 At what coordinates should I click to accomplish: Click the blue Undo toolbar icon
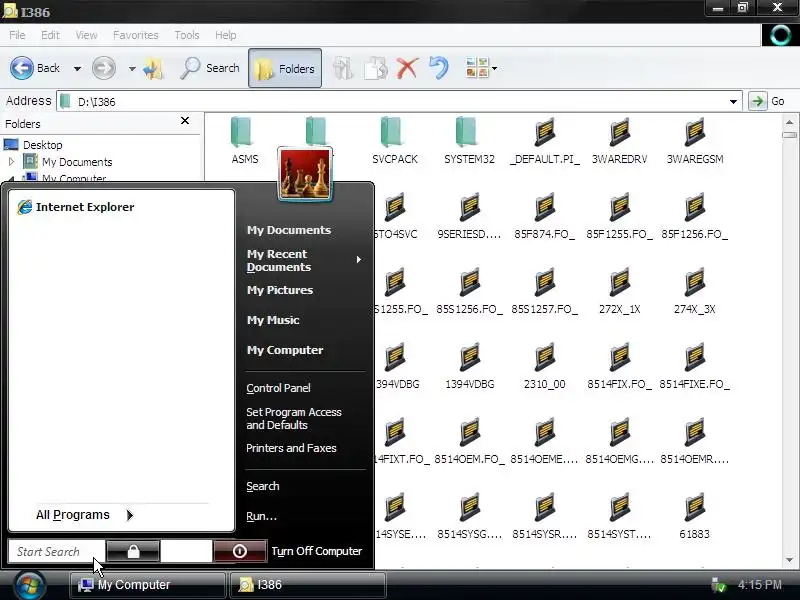coord(439,68)
